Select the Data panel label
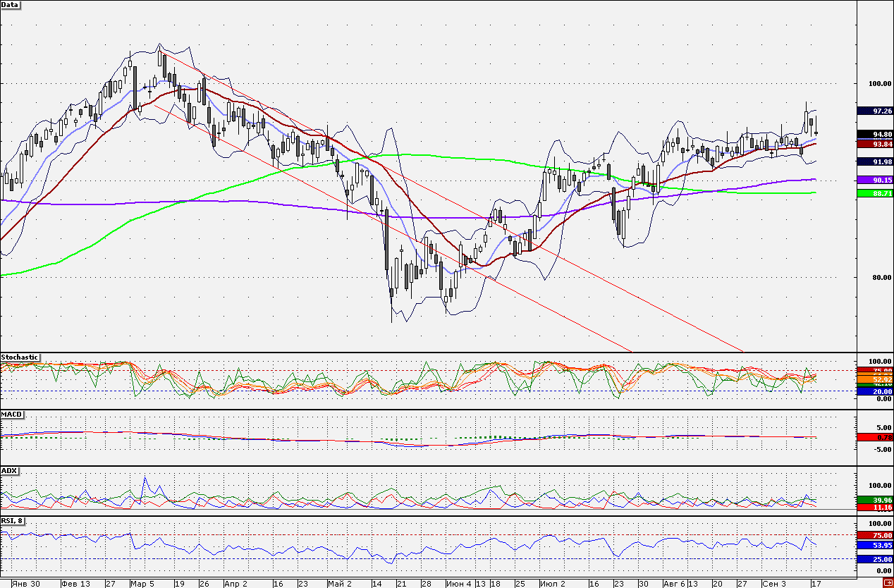The image size is (894, 588). tap(10, 4)
